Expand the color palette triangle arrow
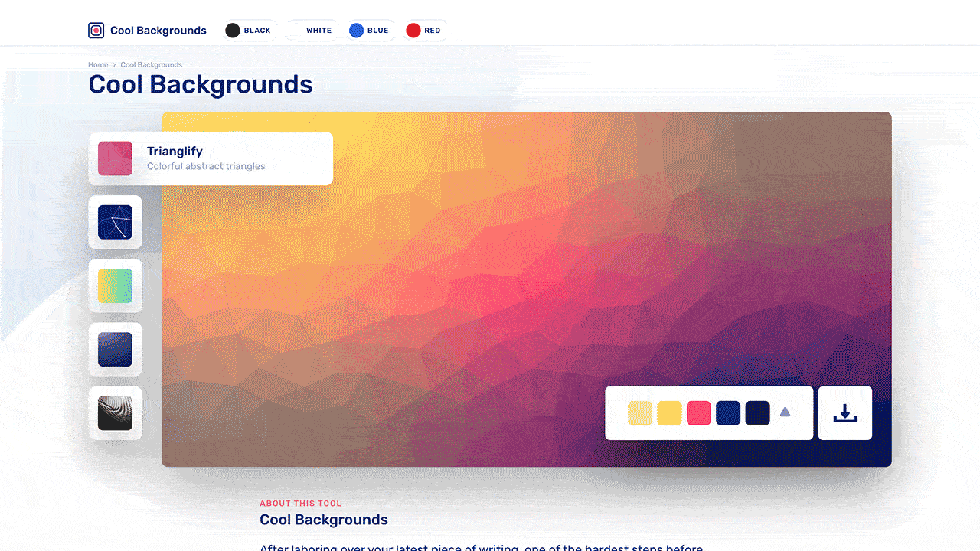 785,412
